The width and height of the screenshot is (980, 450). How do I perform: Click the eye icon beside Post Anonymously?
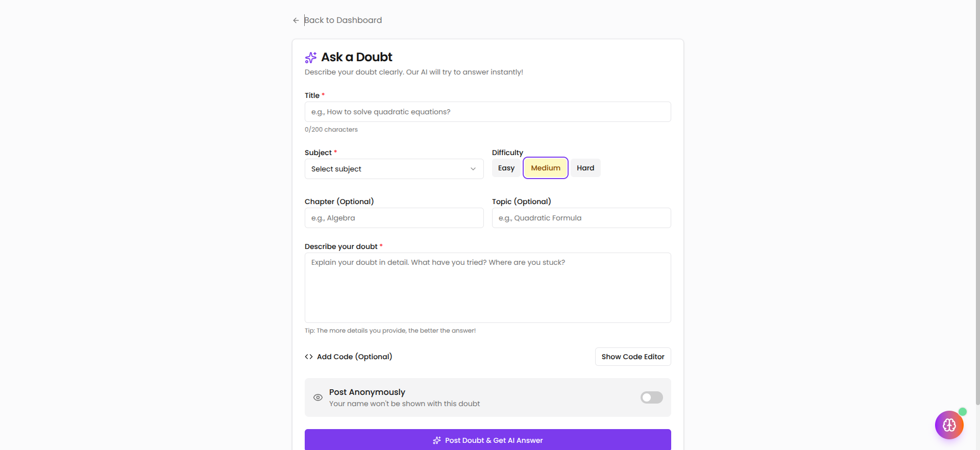(x=318, y=397)
